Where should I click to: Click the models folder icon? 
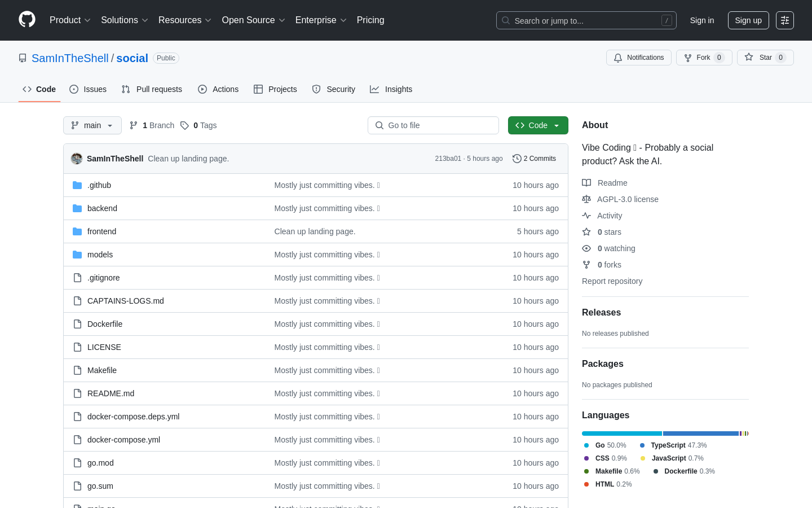(77, 255)
